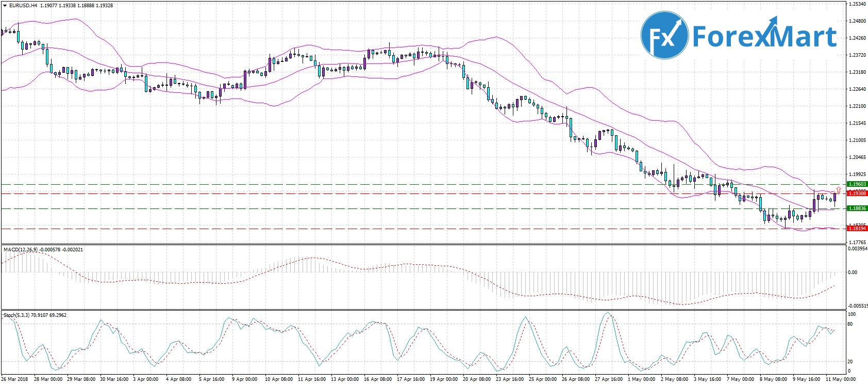Click the 10 Apr 08:00 time axis label
The width and height of the screenshot is (868, 385).
pos(279,379)
